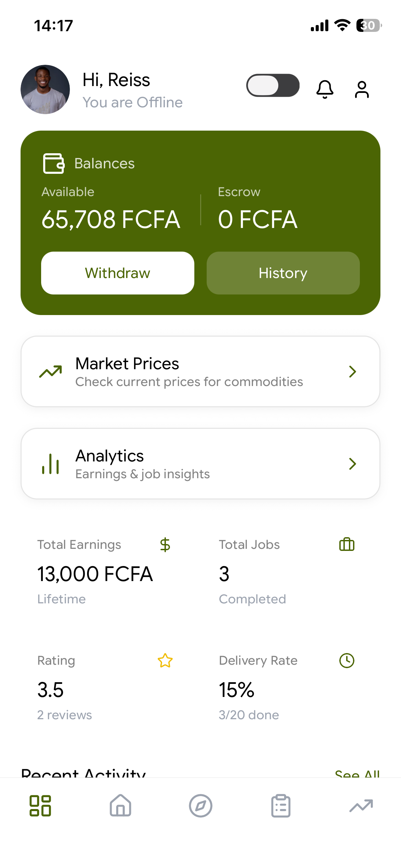Screen dimensions: 401x868
Task: Click the Rating star icon
Action: tap(165, 661)
